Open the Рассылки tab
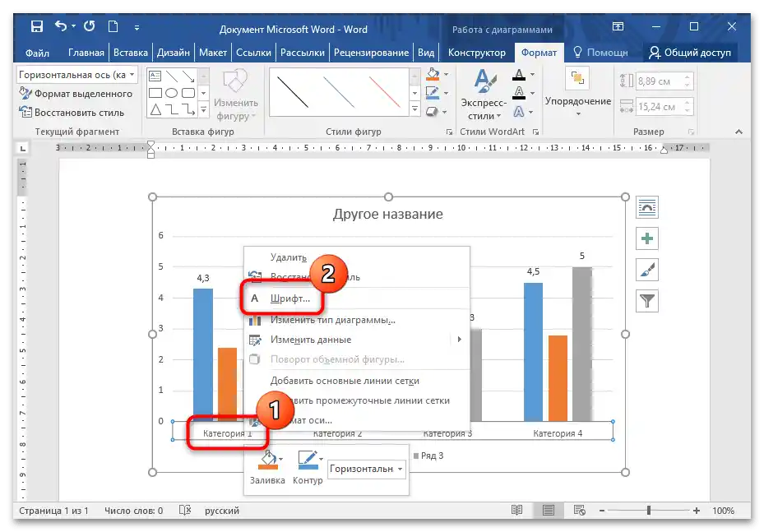764x532 pixels. tap(303, 53)
